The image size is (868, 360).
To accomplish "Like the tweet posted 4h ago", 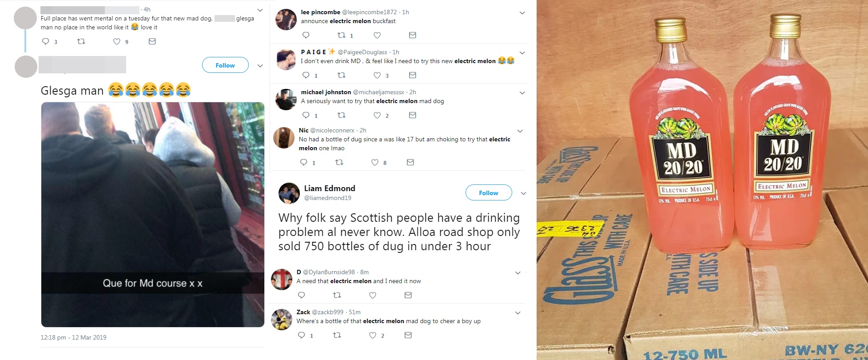I will (116, 41).
